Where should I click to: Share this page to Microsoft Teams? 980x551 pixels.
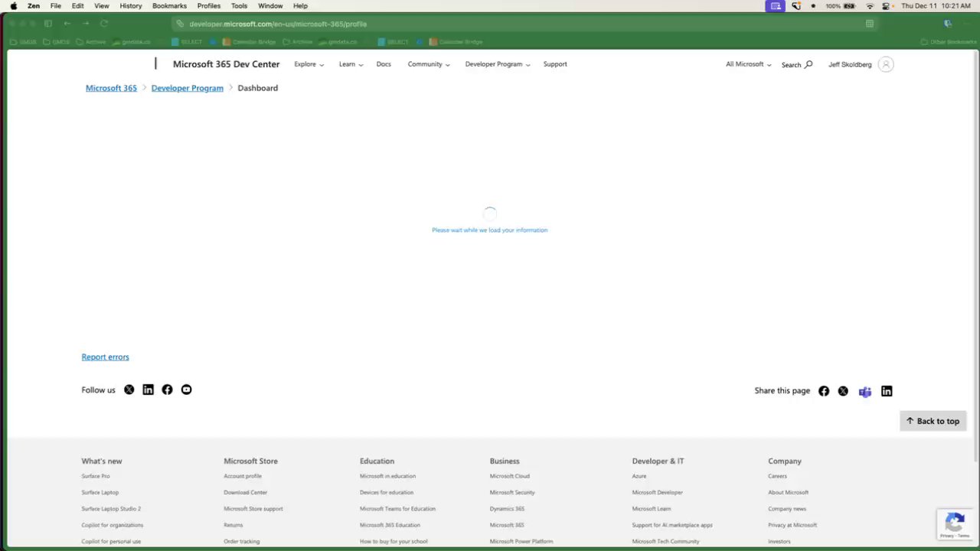(x=865, y=391)
